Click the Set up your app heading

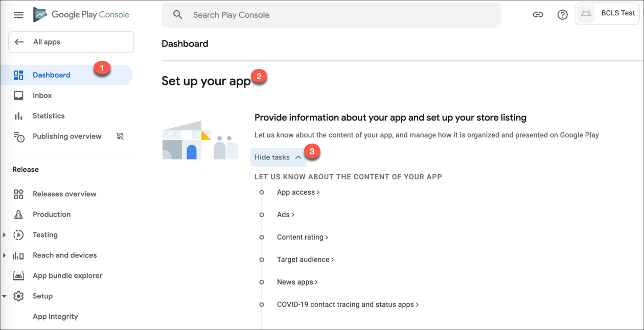(x=206, y=81)
